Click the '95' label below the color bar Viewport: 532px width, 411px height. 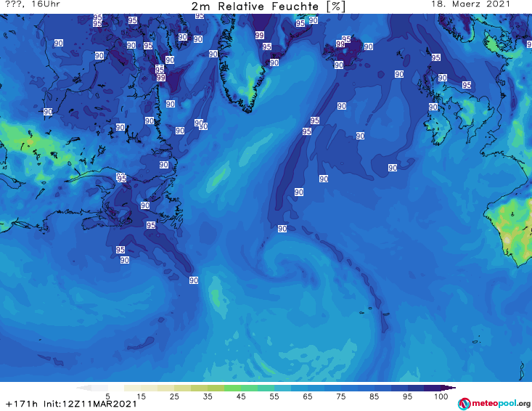pos(407,396)
